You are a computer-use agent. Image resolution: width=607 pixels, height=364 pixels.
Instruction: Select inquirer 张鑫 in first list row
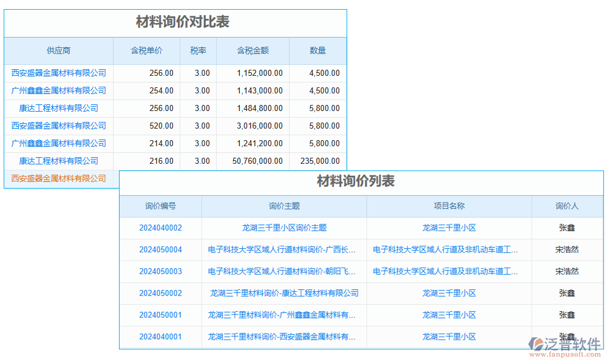pyautogui.click(x=567, y=228)
